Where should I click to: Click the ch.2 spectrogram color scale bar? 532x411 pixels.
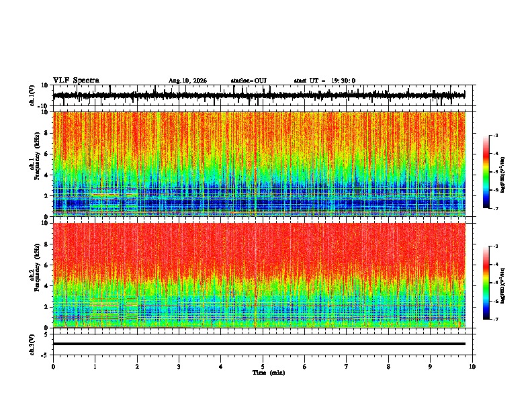click(x=486, y=283)
